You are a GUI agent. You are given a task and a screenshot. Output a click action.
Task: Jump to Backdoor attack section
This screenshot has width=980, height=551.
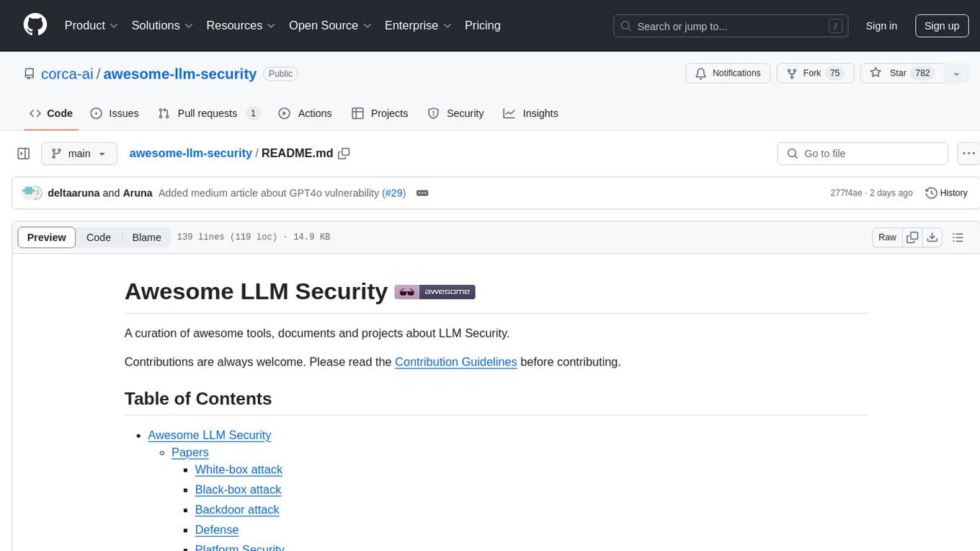point(237,509)
